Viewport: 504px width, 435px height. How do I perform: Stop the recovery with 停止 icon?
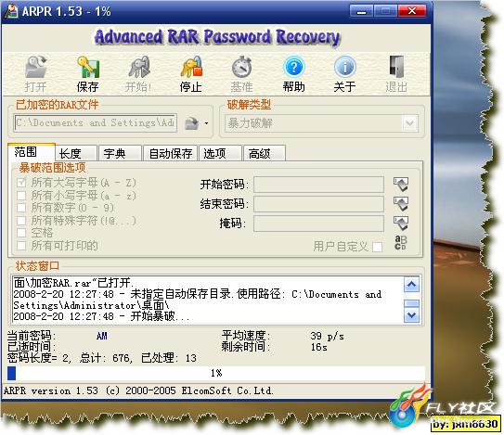[191, 67]
